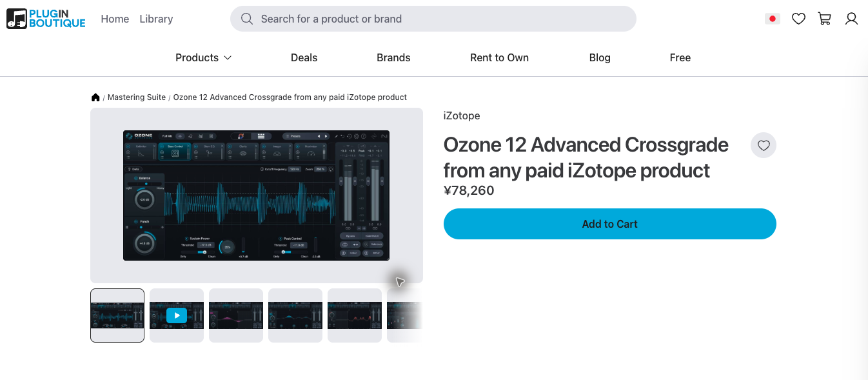The width and height of the screenshot is (868, 380).
Task: Click the product title heading
Action: [586, 157]
